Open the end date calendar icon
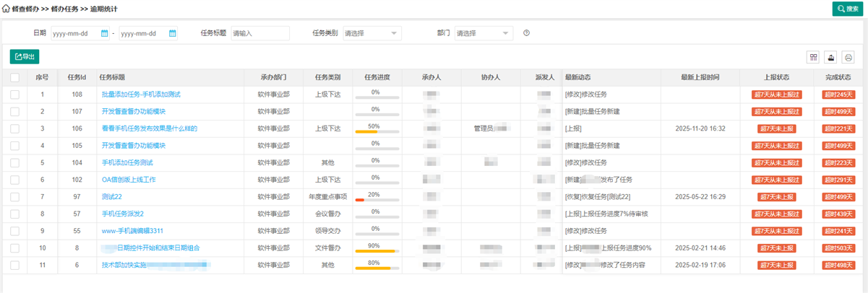 click(173, 33)
